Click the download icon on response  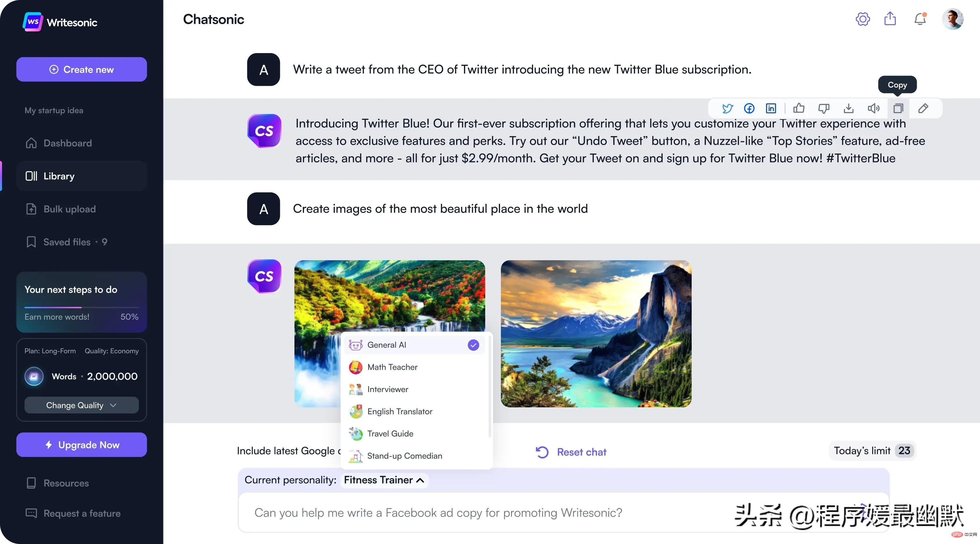click(848, 108)
